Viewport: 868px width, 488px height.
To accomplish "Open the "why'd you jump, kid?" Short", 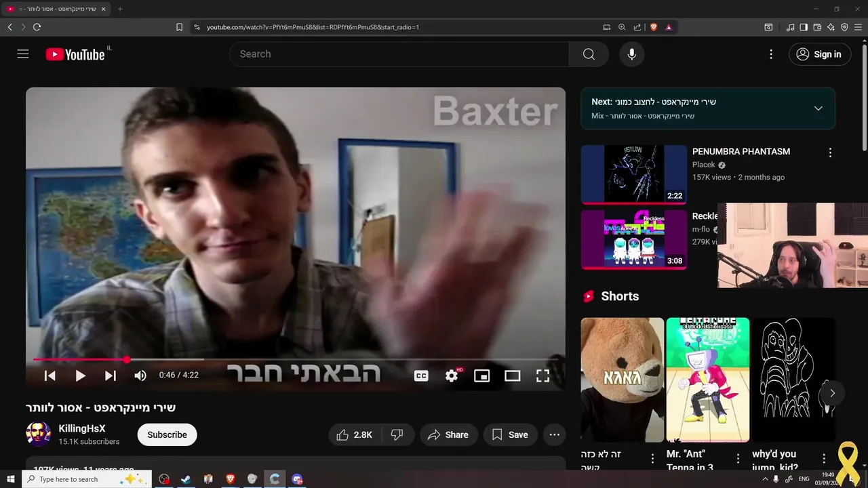I will 793,380.
